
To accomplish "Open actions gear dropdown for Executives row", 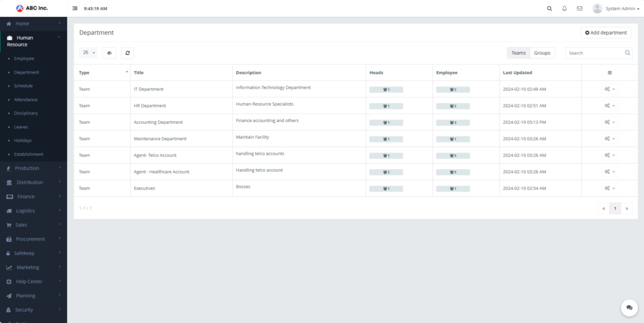I will point(610,188).
